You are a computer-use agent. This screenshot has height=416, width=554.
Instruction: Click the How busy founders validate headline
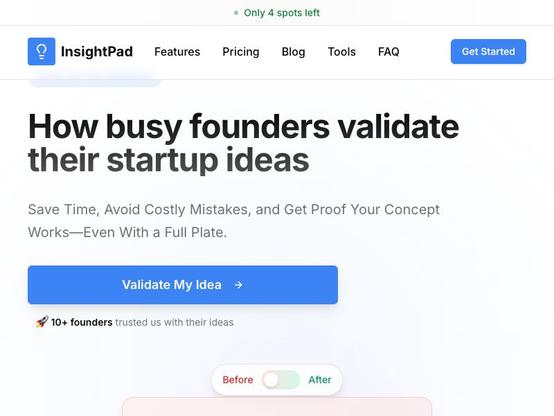click(243, 143)
